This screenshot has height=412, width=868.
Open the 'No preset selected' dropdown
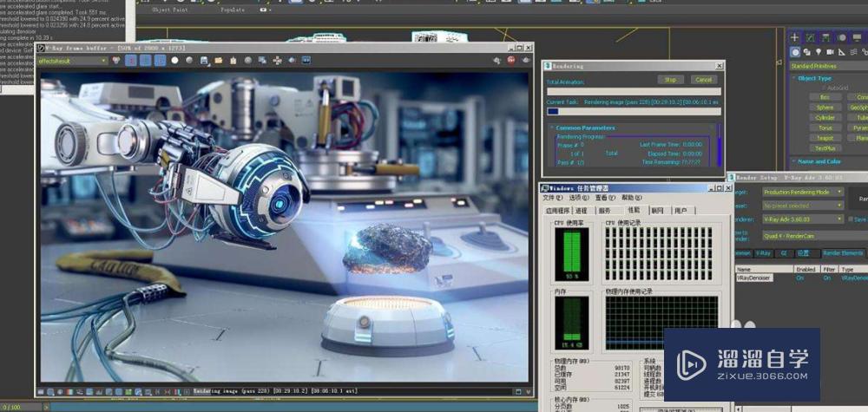pos(803,206)
